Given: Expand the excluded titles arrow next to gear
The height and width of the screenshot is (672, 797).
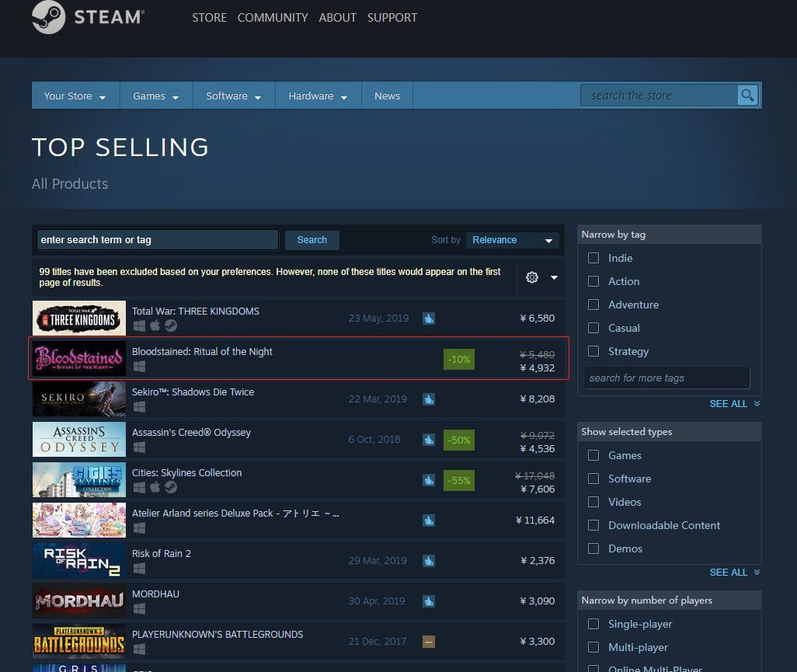Looking at the screenshot, I should (x=554, y=277).
